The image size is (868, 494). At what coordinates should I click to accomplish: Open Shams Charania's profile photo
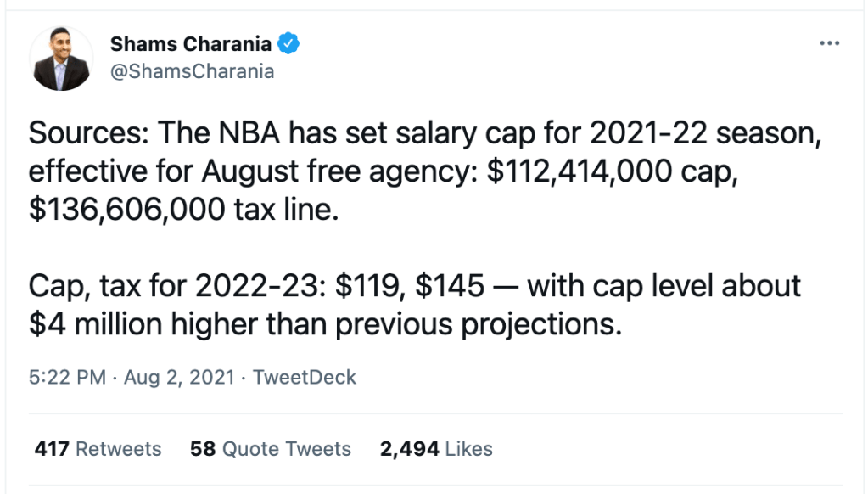[61, 58]
